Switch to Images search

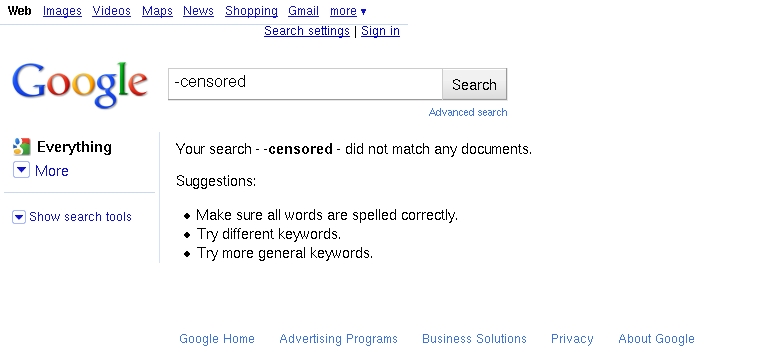pyautogui.click(x=62, y=11)
